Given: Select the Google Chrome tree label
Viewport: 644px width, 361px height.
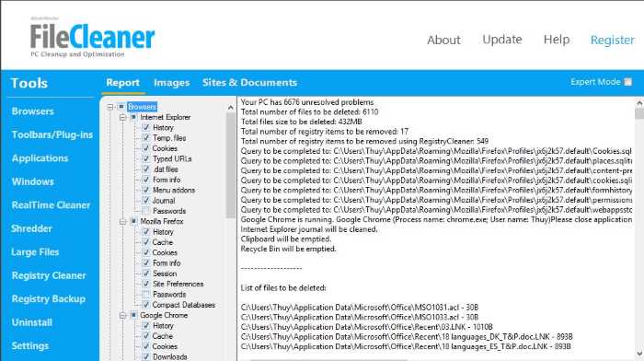Looking at the screenshot, I should click(164, 315).
